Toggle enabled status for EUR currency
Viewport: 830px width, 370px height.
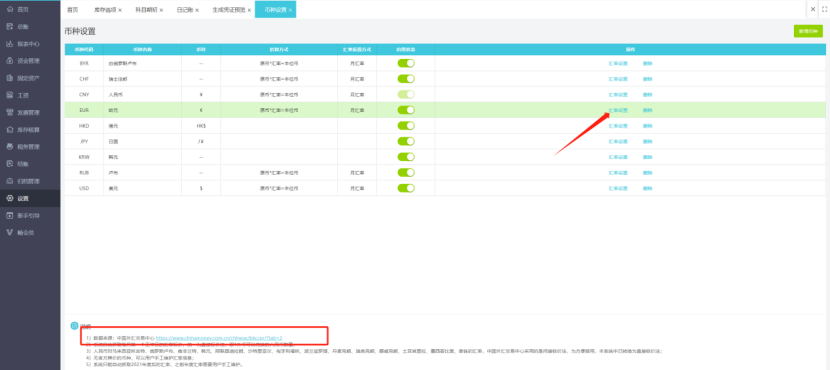coord(406,110)
